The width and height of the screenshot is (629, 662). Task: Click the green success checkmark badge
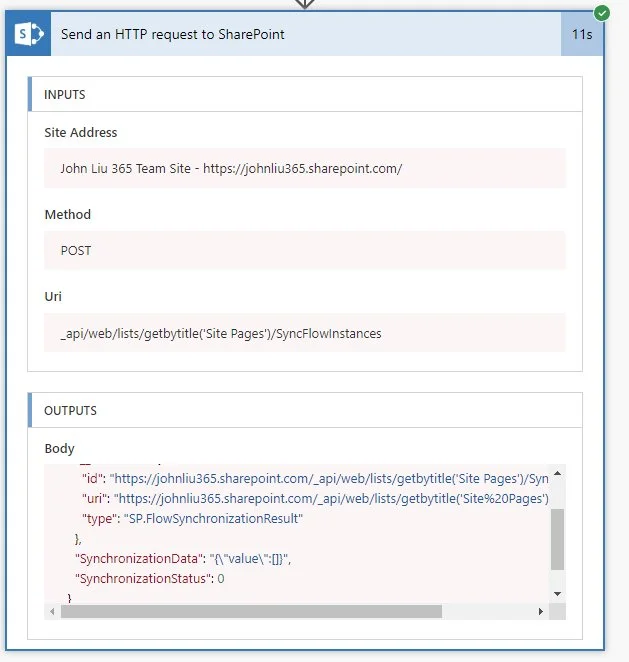click(x=602, y=13)
